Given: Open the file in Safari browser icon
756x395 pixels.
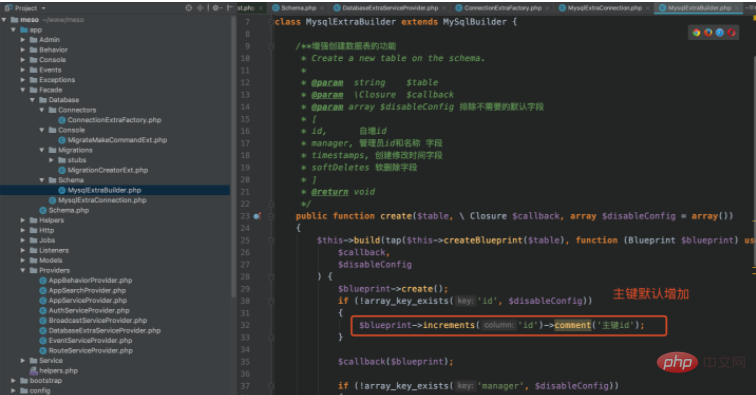Looking at the screenshot, I should coord(719,32).
